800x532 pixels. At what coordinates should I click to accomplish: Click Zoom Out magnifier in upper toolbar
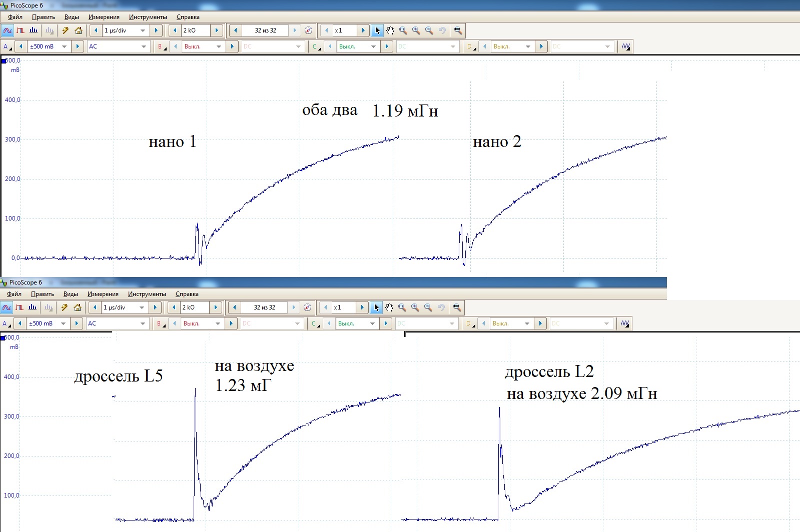coord(429,30)
